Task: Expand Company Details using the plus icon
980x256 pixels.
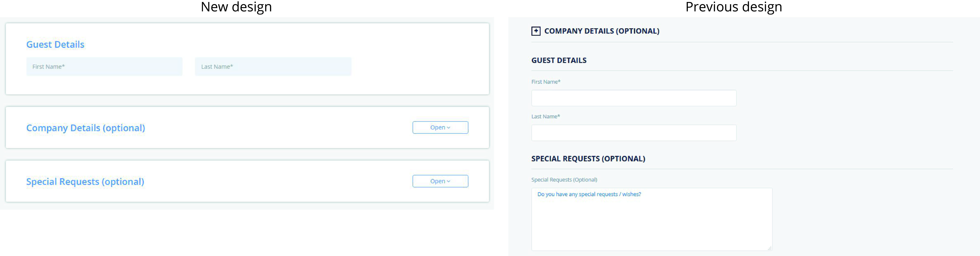Action: point(536,31)
